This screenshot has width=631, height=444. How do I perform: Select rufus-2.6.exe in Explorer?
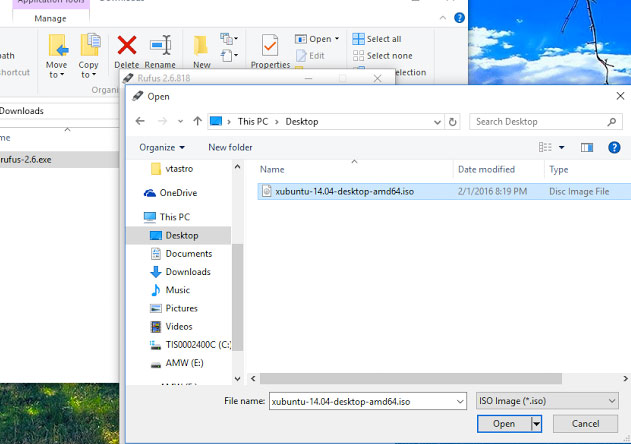click(60, 159)
